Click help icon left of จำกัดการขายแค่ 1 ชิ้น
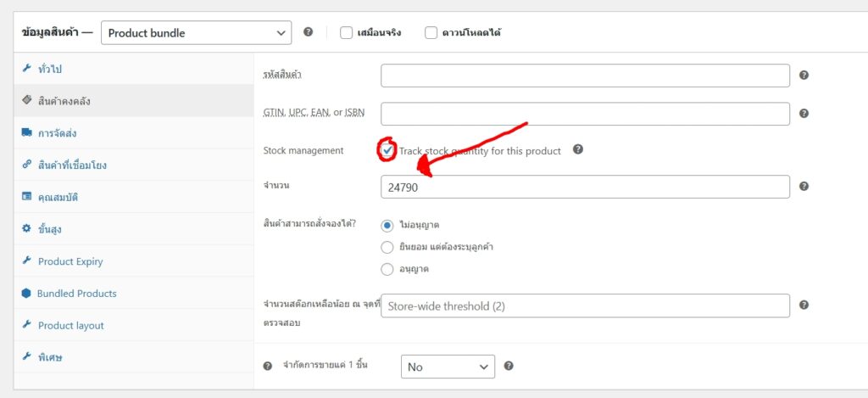The width and height of the screenshot is (868, 398). click(268, 367)
